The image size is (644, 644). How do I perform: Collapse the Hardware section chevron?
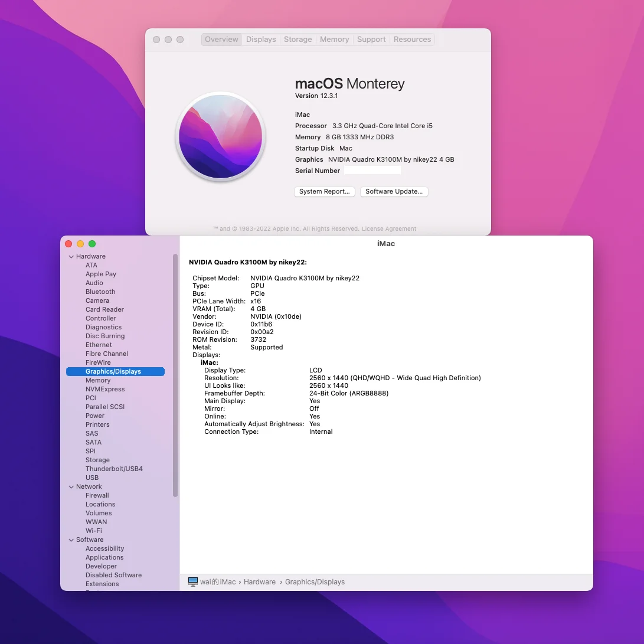[71, 256]
